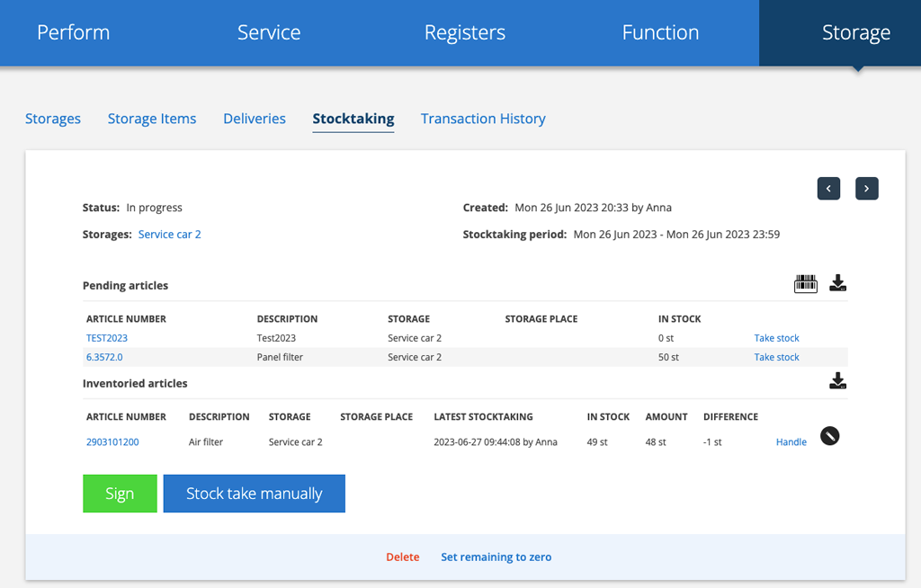This screenshot has width=921, height=588.
Task: Click Stock take manually button
Action: click(255, 494)
